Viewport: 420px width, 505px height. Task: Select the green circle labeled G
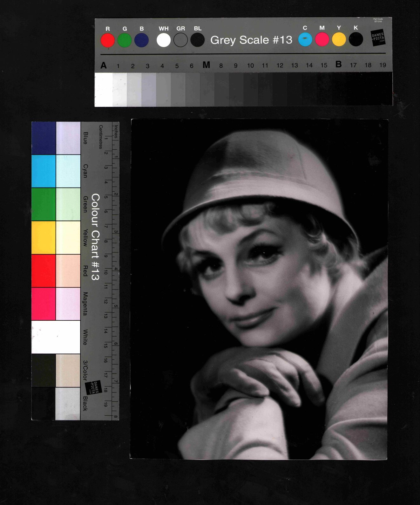[125, 41]
